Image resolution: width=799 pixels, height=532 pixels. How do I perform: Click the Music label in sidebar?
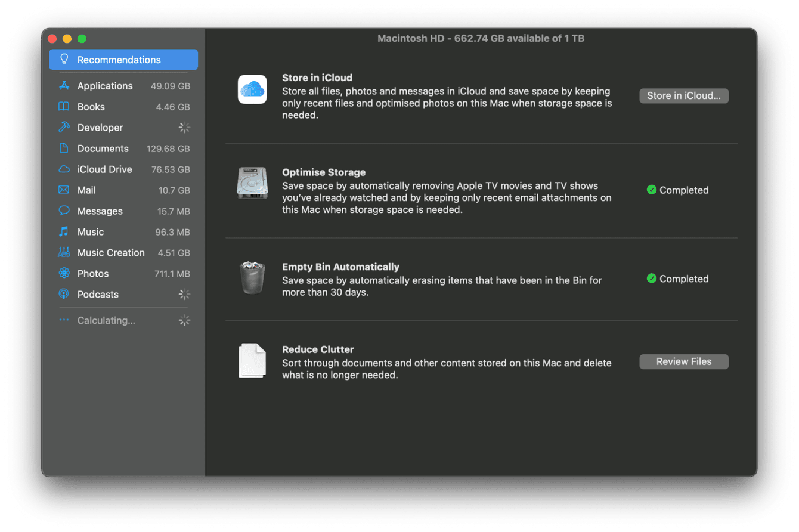(91, 232)
